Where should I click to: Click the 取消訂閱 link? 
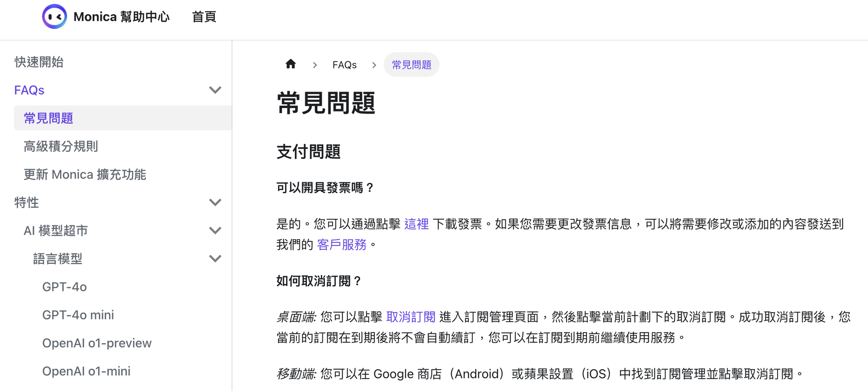pos(410,317)
